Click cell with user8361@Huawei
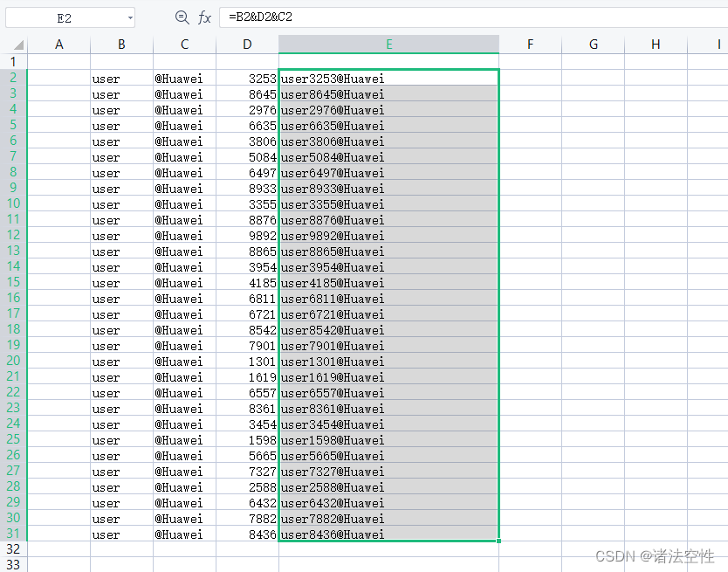Viewport: 728px width, 572px height. pyautogui.click(x=388, y=408)
